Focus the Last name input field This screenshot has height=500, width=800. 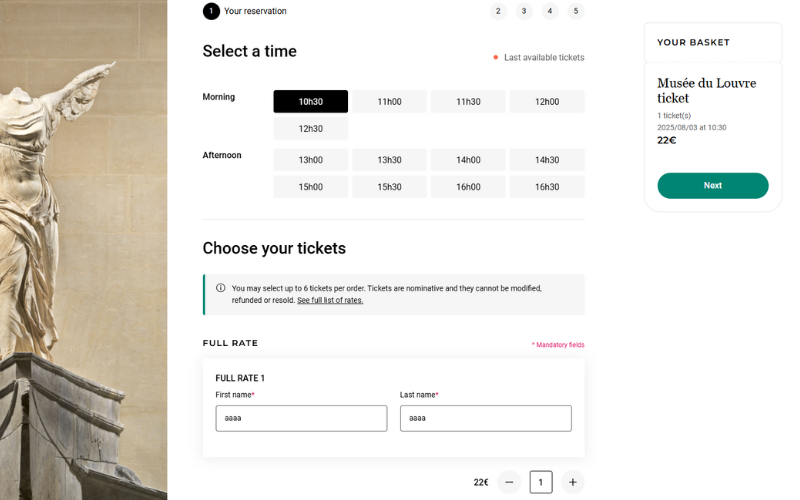(x=485, y=418)
